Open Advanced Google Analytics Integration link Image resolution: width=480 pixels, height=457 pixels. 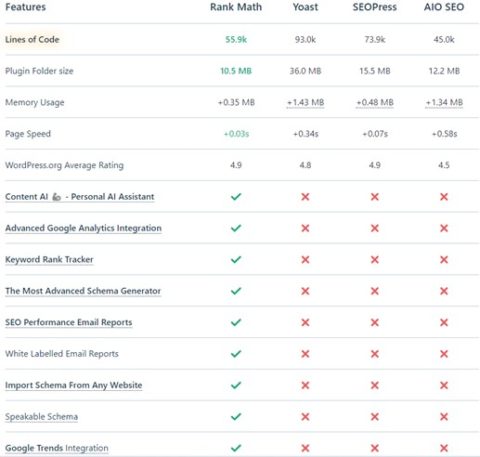pyautogui.click(x=83, y=228)
